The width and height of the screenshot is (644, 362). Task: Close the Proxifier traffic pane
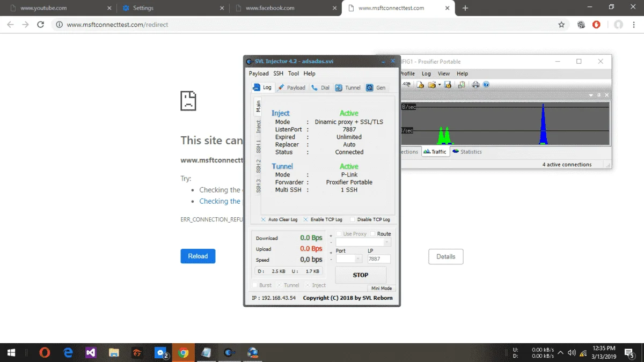coord(607,95)
